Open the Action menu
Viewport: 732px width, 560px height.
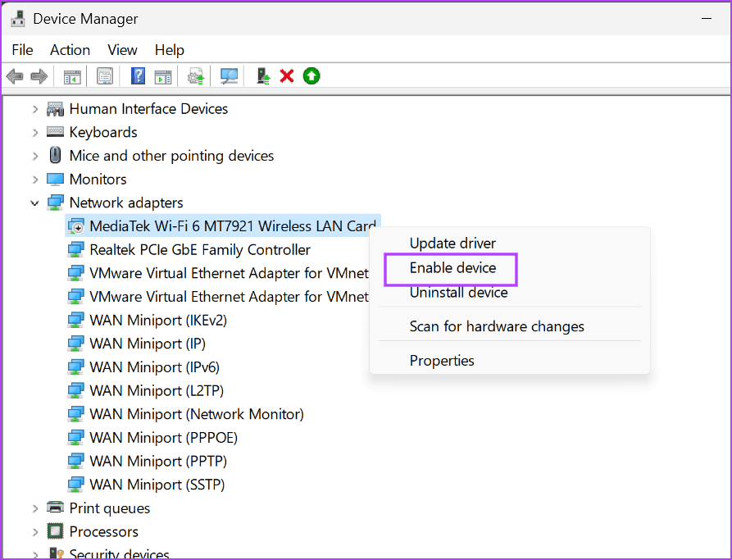[70, 50]
